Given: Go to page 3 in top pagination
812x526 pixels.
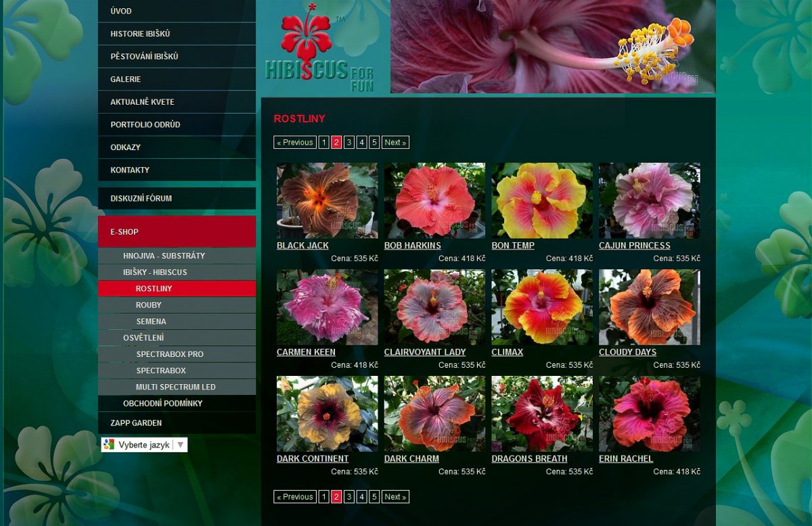Looking at the screenshot, I should pos(349,143).
